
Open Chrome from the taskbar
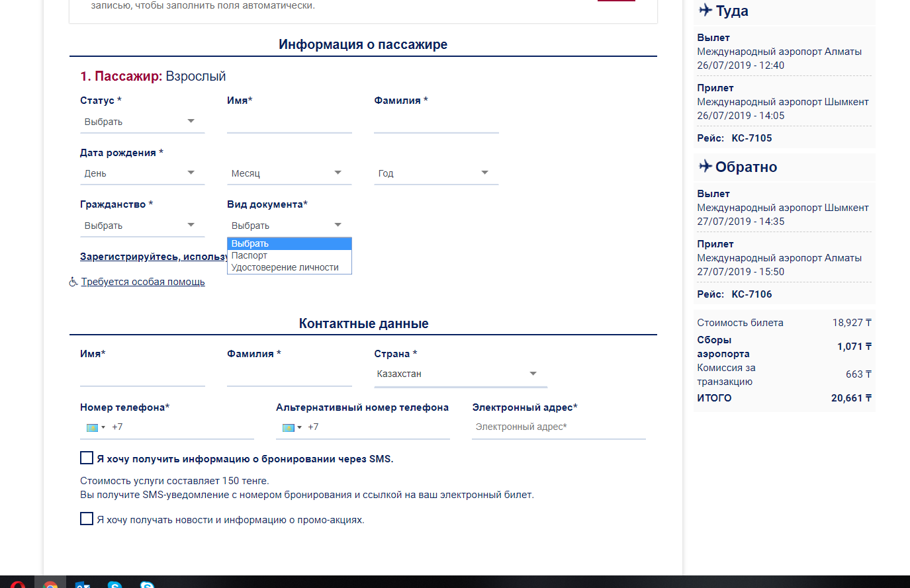click(x=50, y=585)
